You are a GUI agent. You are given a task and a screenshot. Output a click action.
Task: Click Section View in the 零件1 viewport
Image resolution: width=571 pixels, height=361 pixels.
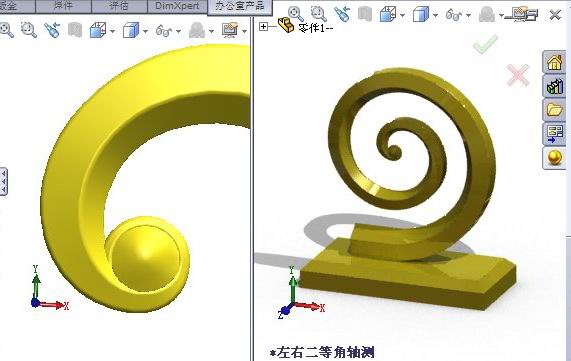(365, 14)
